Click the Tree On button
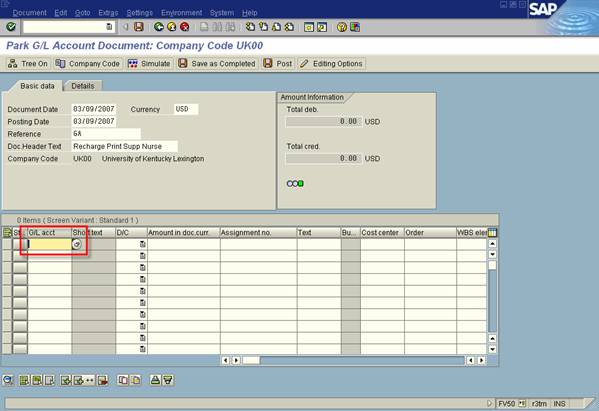The width and height of the screenshot is (599, 411). pyautogui.click(x=28, y=64)
